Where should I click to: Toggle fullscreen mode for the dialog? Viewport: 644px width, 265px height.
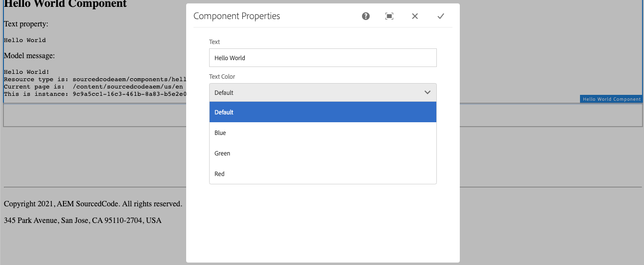(389, 16)
